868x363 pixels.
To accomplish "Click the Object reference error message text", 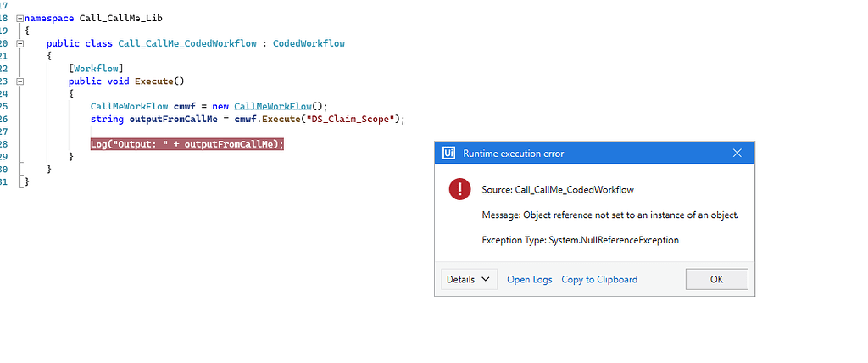I will point(610,215).
